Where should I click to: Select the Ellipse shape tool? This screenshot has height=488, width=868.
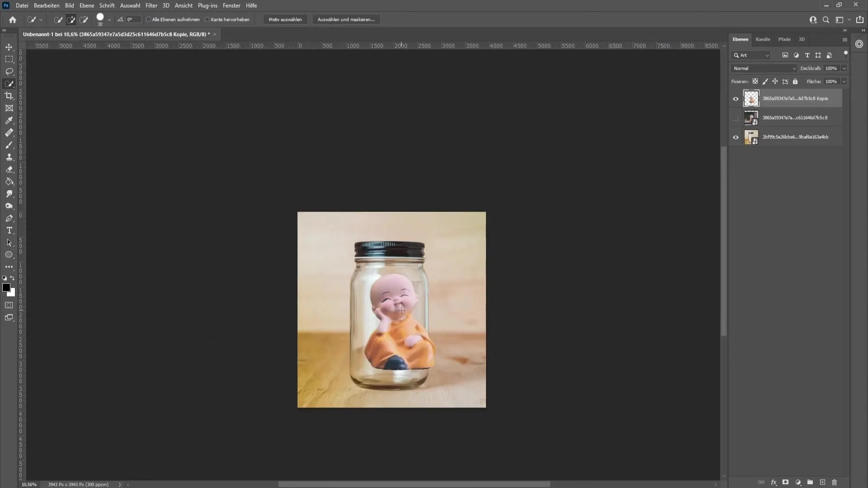(x=9, y=255)
